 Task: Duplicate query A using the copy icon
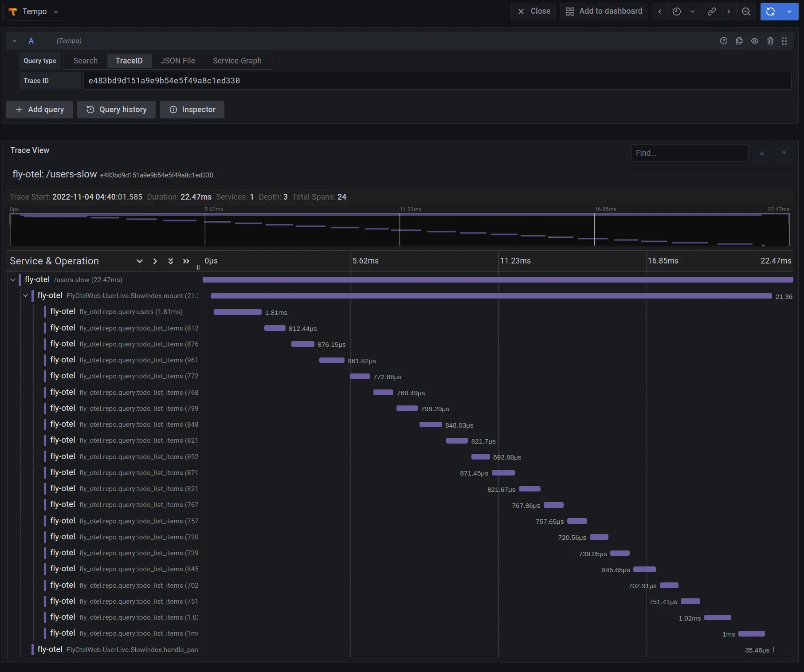pyautogui.click(x=739, y=41)
